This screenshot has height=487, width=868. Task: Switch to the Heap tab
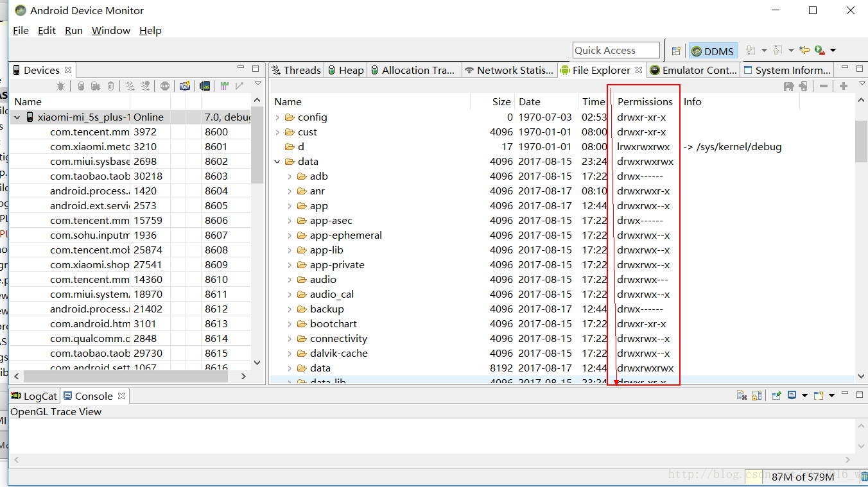coord(345,71)
